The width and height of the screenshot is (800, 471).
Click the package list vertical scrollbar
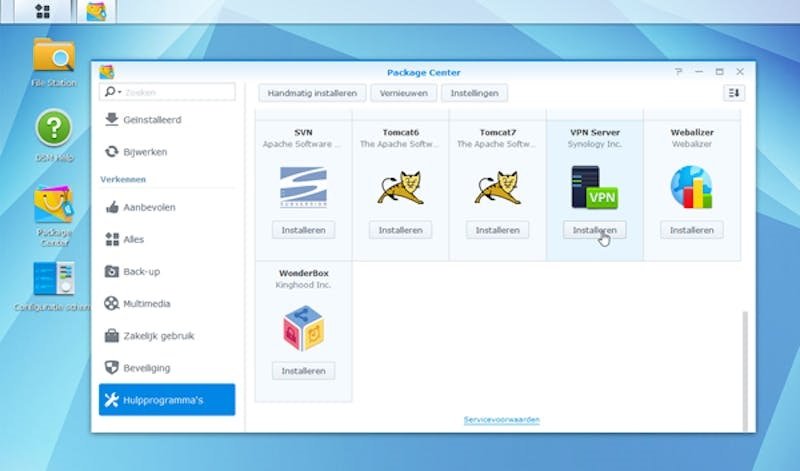[x=745, y=371]
